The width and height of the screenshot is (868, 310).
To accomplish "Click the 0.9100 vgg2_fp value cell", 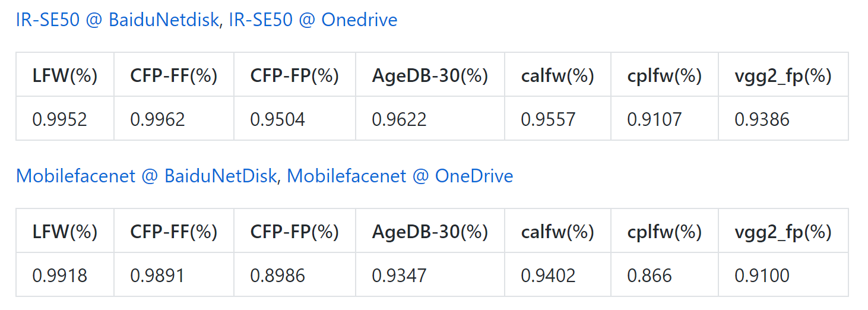I will point(784,275).
